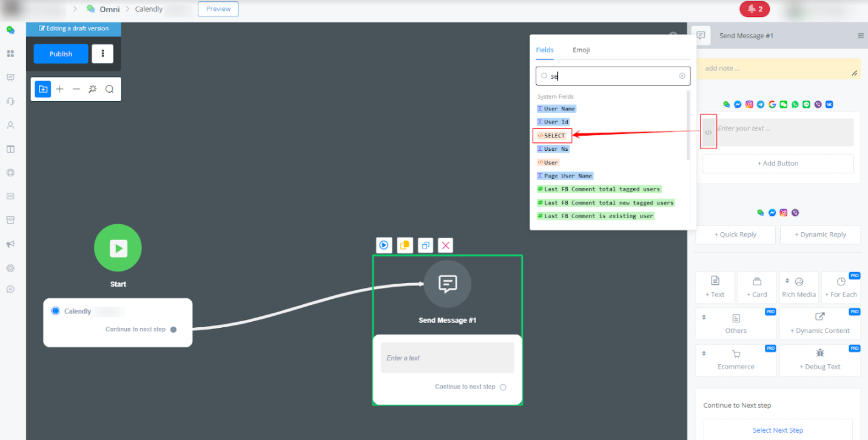Open the three-dot menu next to Publish

coord(103,54)
